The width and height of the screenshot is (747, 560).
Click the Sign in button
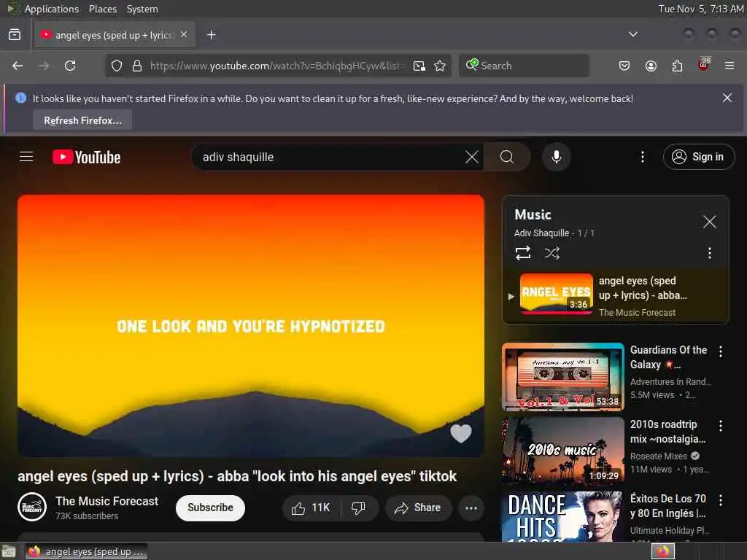698,157
